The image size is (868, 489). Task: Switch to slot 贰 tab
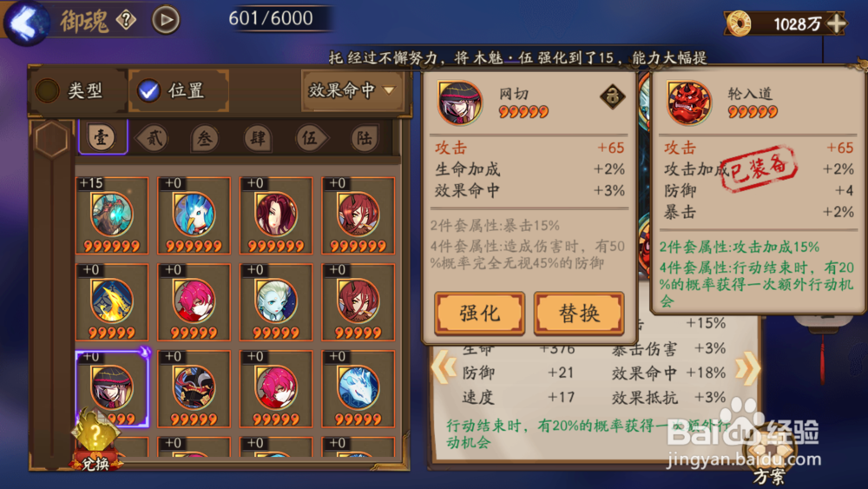click(153, 138)
